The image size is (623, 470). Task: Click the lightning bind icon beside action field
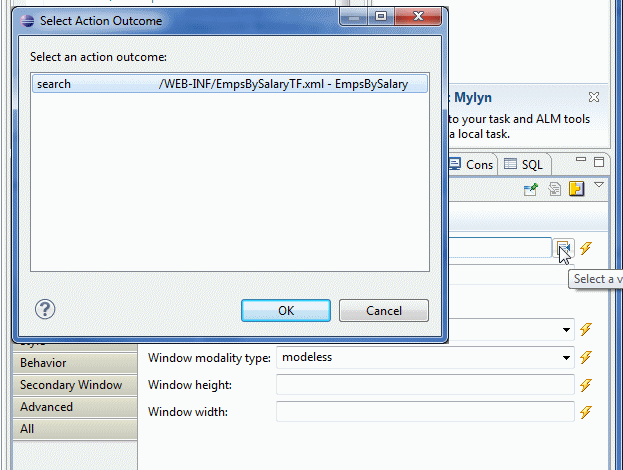586,248
